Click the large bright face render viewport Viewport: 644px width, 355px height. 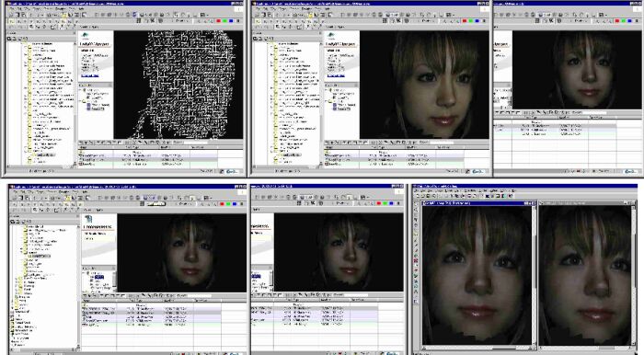(424, 85)
